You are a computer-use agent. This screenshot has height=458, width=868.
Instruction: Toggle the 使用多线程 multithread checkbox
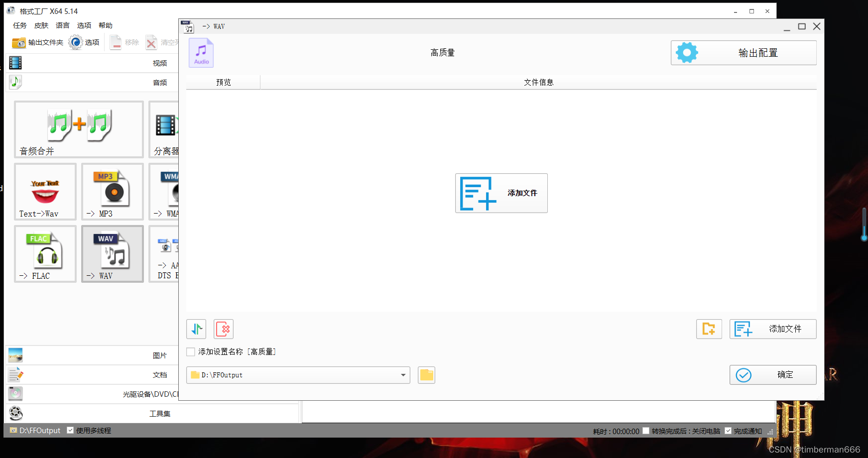[70, 430]
